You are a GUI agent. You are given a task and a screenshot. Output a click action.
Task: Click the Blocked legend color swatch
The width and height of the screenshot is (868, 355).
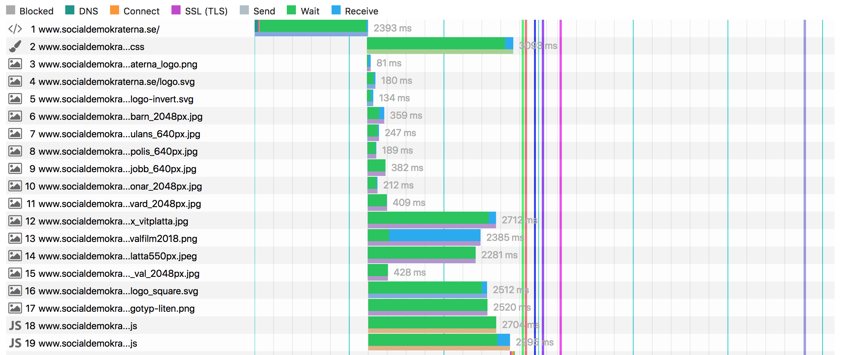tap(11, 10)
